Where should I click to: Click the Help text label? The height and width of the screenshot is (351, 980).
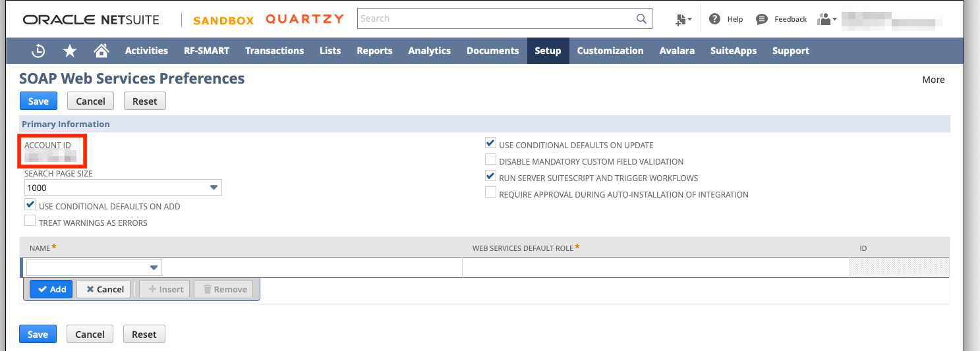tap(735, 19)
